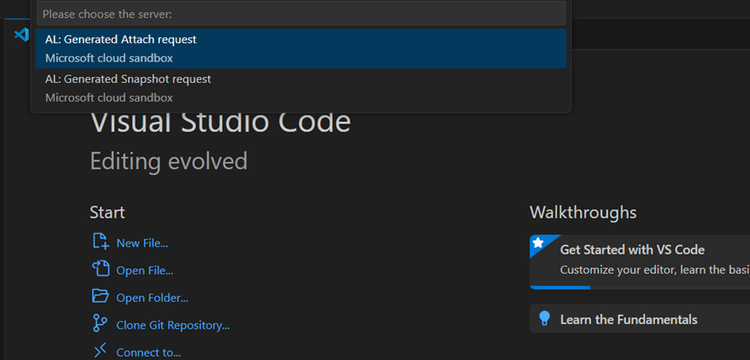Click the VS Code logo icon
This screenshot has height=360, width=750.
click(x=21, y=34)
